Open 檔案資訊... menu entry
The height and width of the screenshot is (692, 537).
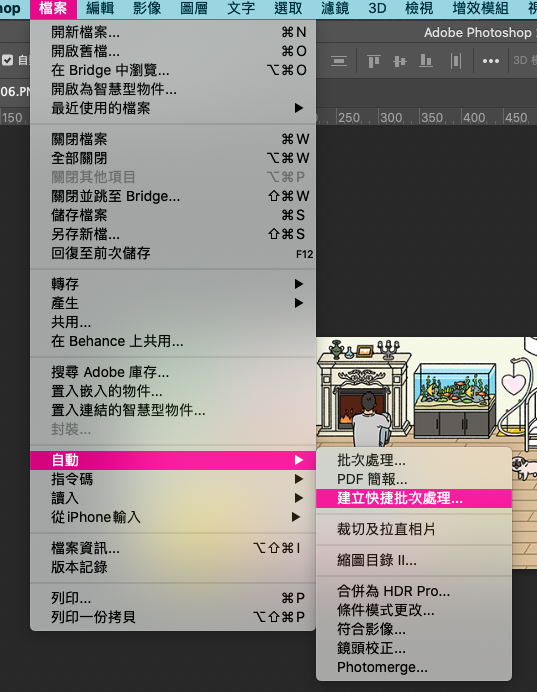(173, 548)
